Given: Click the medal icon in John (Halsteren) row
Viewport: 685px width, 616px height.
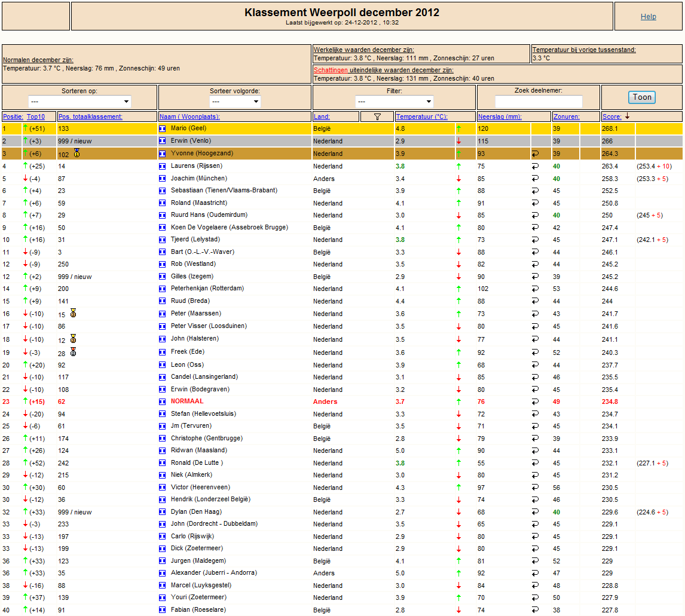Looking at the screenshot, I should tap(74, 339).
